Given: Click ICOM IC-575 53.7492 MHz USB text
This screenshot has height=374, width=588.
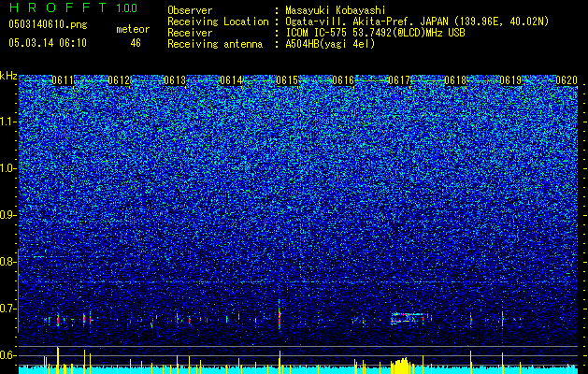Looking at the screenshot, I should pos(375,33).
